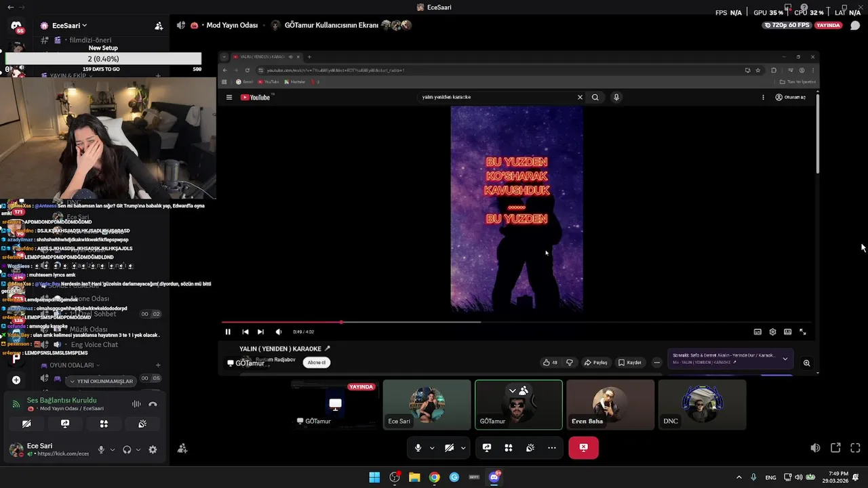Expand camera options in call bar

[x=463, y=447]
